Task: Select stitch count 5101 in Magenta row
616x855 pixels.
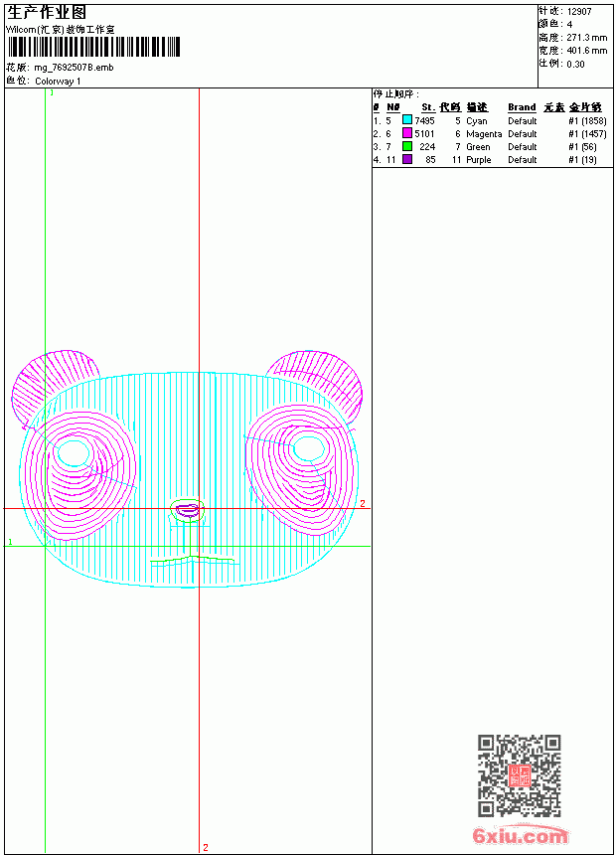Action: (424, 133)
